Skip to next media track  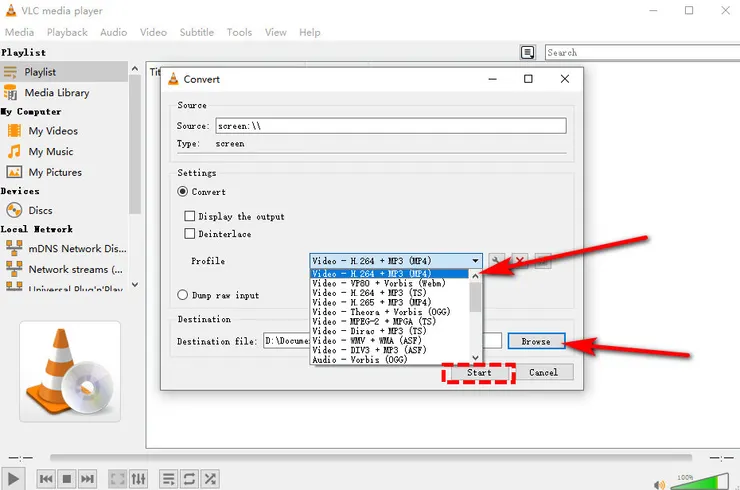(87, 479)
